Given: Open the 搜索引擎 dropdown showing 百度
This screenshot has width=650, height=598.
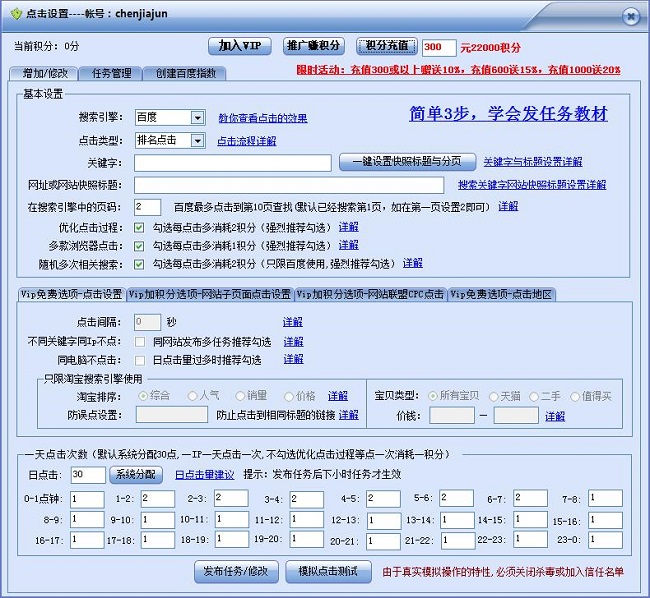Looking at the screenshot, I should pos(170,118).
